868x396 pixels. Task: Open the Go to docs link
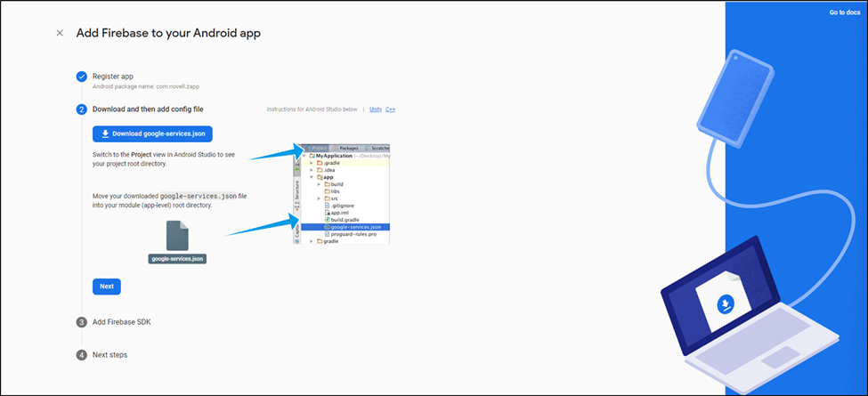tap(845, 12)
